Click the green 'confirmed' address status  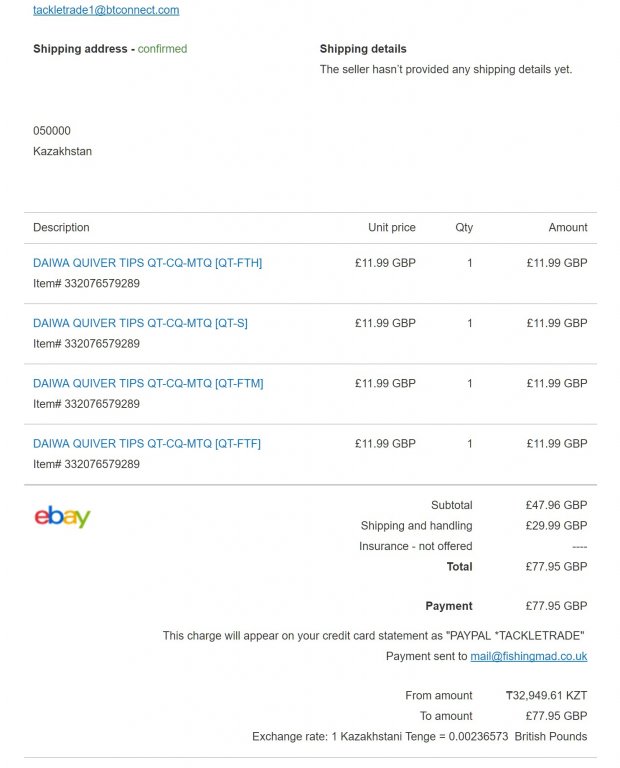click(162, 49)
